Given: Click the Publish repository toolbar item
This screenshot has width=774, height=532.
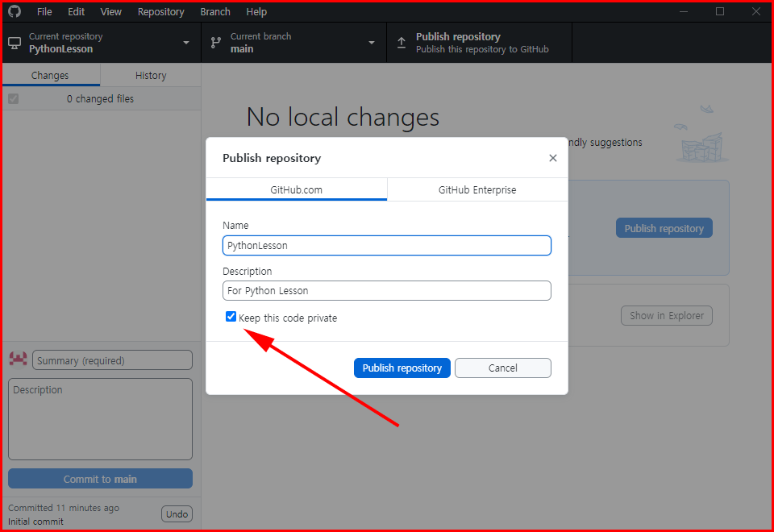Looking at the screenshot, I should [x=479, y=43].
